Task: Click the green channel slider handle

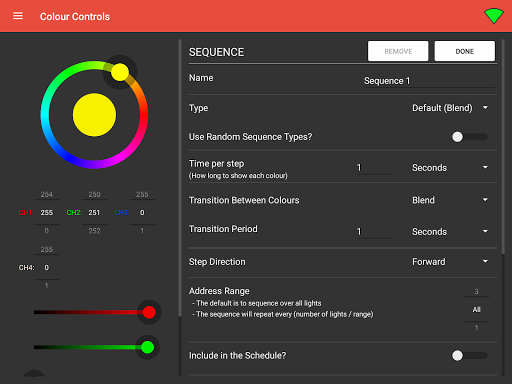Action: pyautogui.click(x=147, y=347)
